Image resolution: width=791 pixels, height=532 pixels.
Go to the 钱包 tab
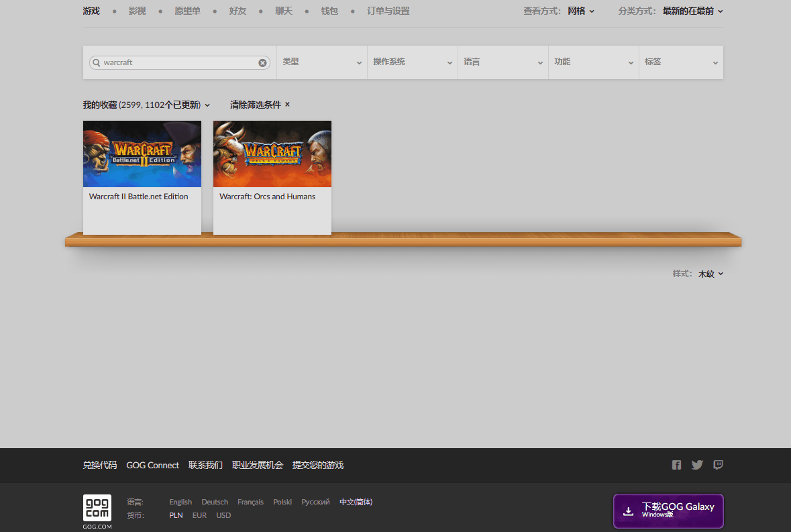tap(329, 11)
